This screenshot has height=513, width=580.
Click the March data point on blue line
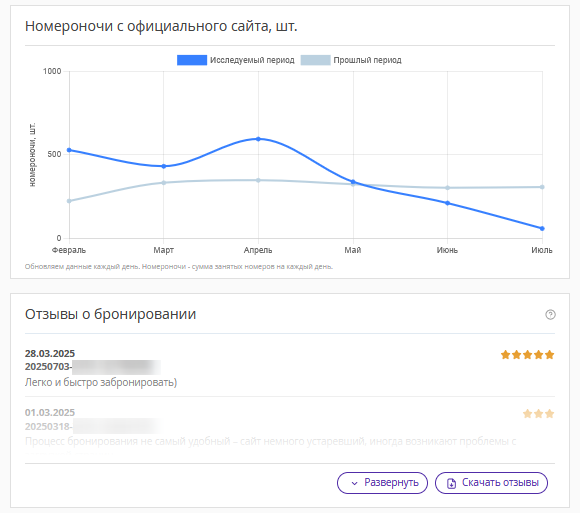click(163, 166)
